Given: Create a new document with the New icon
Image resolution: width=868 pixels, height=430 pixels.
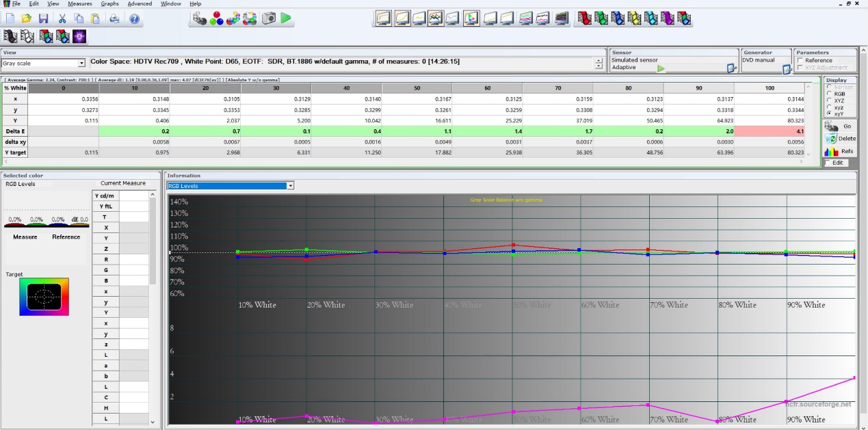Looking at the screenshot, I should 10,19.
